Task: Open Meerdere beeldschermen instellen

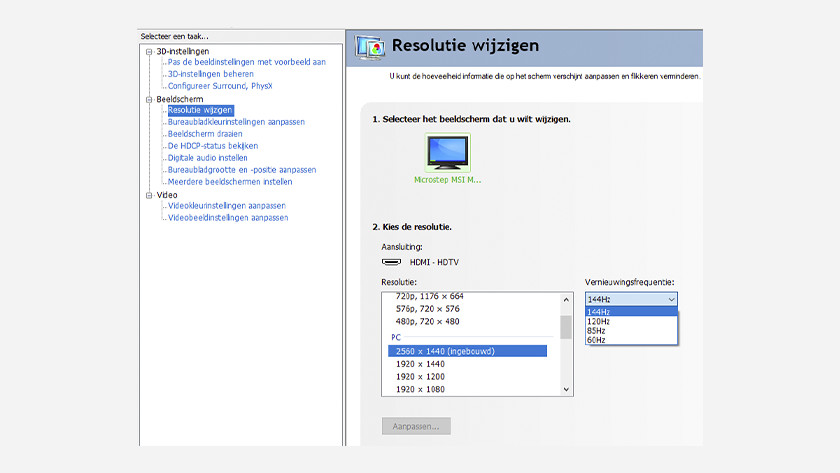Action: coord(230,182)
